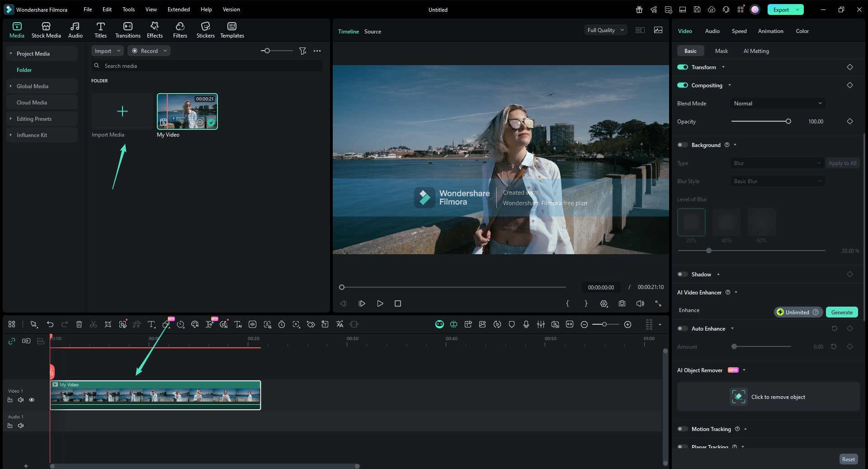
Task: Switch to the Animation tab
Action: point(770,31)
